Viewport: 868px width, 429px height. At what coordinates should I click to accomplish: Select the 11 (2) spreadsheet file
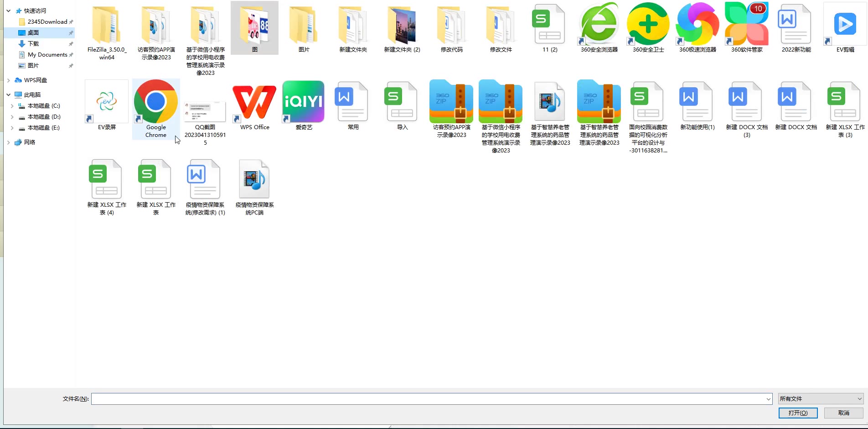(550, 28)
